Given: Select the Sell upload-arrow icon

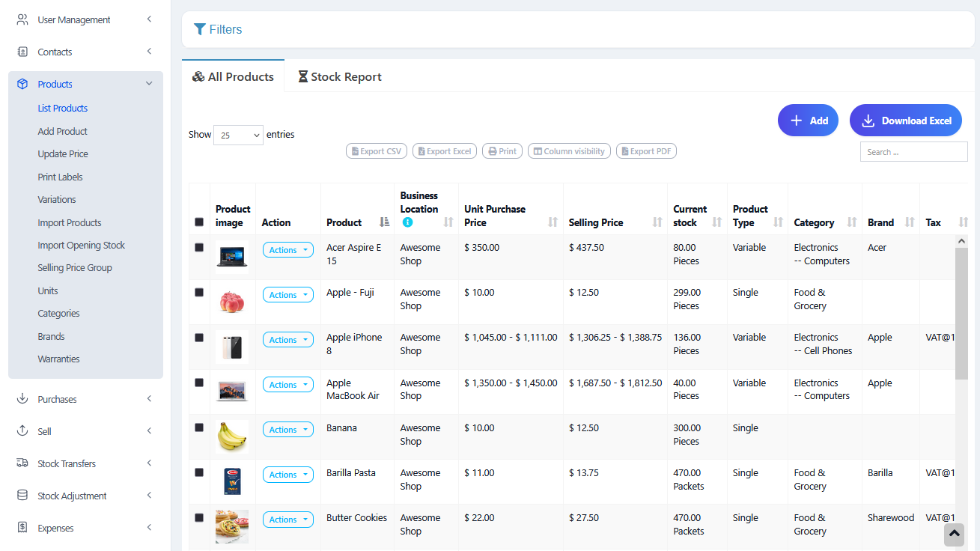Looking at the screenshot, I should [22, 430].
